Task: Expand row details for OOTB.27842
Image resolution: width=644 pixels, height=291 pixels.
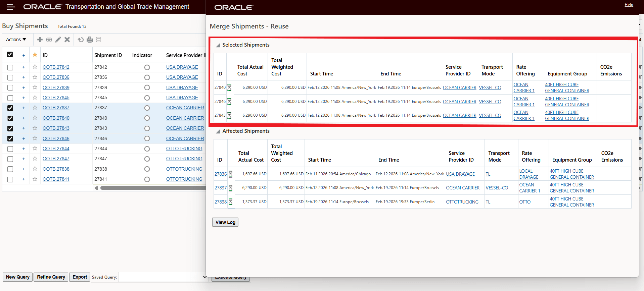Action: [24, 67]
